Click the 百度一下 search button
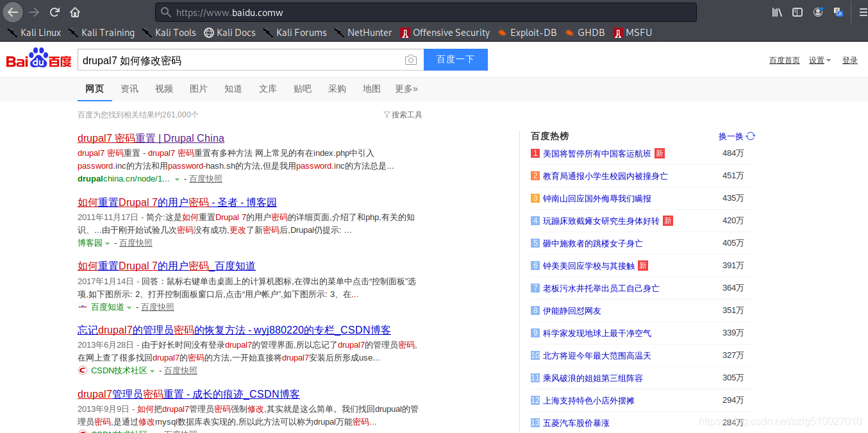Viewport: 868px width, 433px height. pyautogui.click(x=456, y=60)
